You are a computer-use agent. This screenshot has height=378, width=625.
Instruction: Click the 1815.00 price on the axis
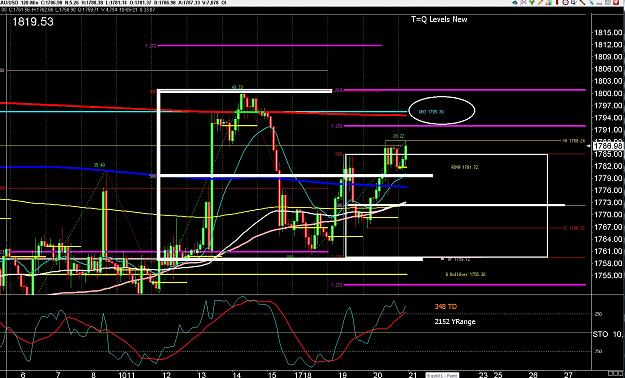coord(608,33)
